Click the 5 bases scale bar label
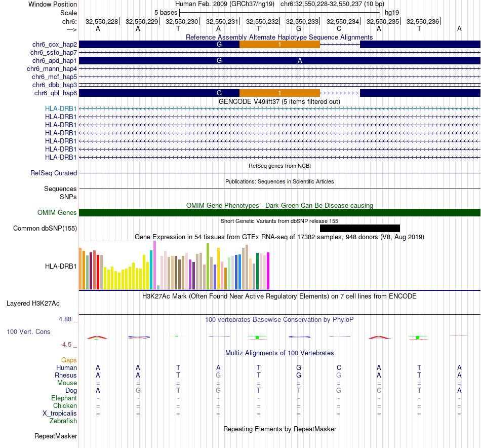Viewport: 481px width, 448px height. [166, 13]
